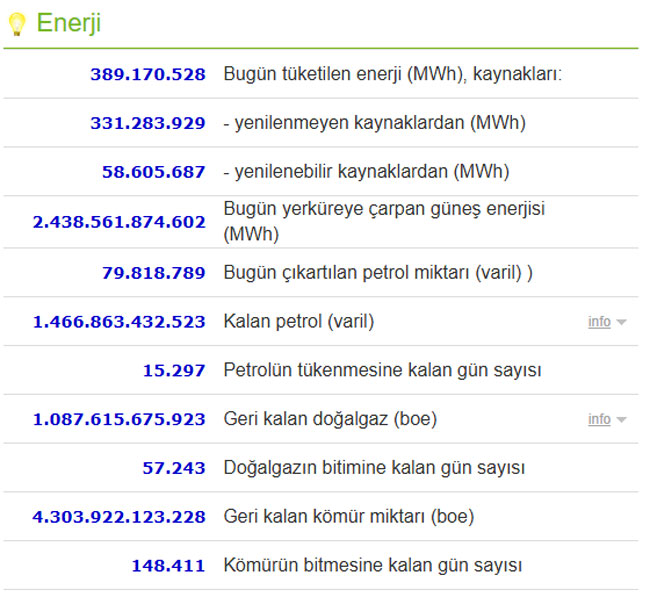650x597 pixels.
Task: Select the 4.303.922.123.228 coal counter
Action: click(x=119, y=517)
